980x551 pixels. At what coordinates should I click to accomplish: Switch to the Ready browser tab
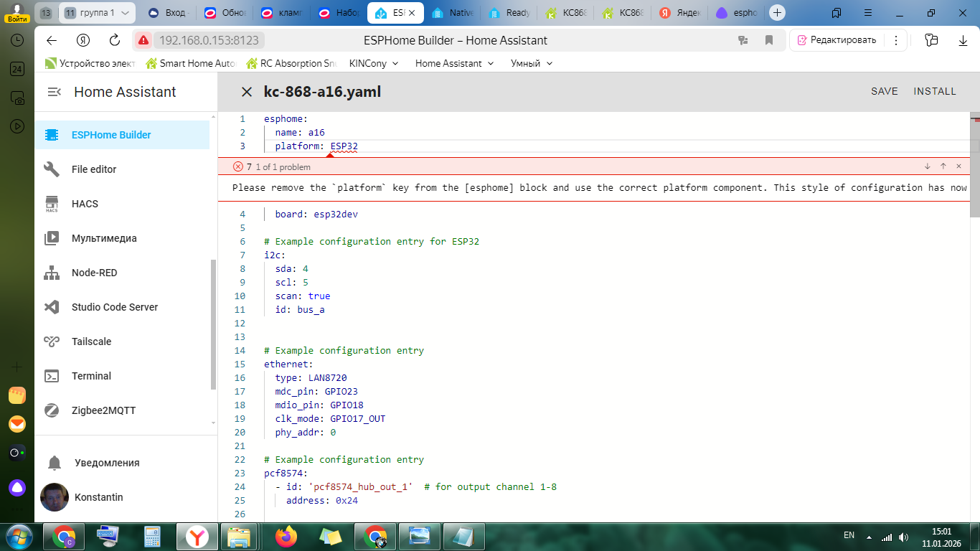pos(511,13)
